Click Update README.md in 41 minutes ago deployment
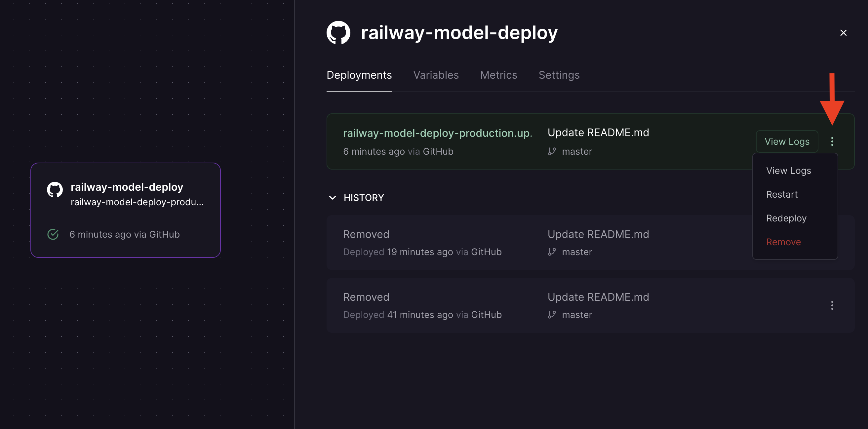Image resolution: width=868 pixels, height=429 pixels. click(598, 297)
